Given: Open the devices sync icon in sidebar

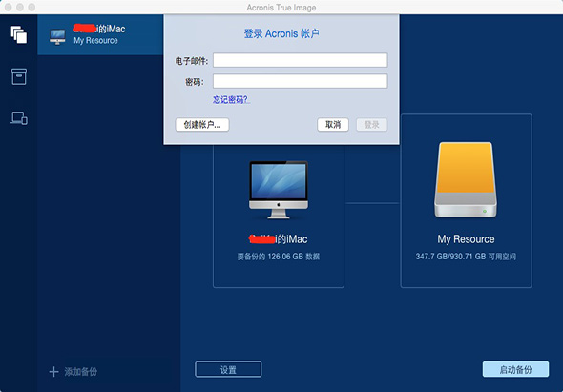Looking at the screenshot, I should [x=19, y=118].
